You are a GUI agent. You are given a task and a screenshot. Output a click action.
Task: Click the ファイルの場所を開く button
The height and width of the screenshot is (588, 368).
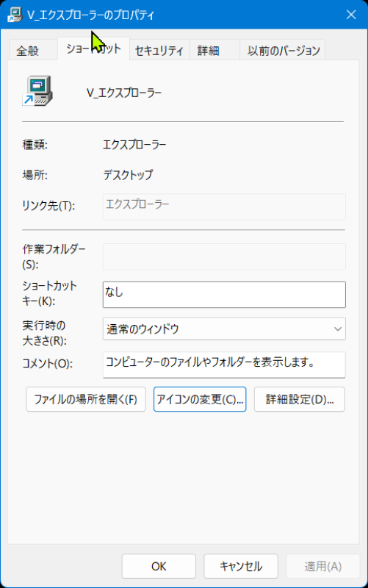86,399
